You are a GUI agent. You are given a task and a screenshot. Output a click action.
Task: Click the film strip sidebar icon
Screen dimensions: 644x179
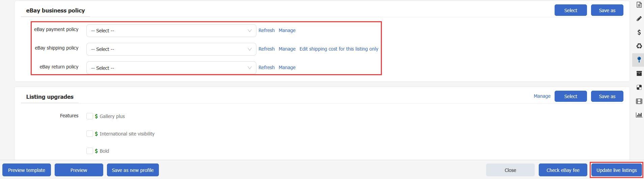(x=639, y=101)
